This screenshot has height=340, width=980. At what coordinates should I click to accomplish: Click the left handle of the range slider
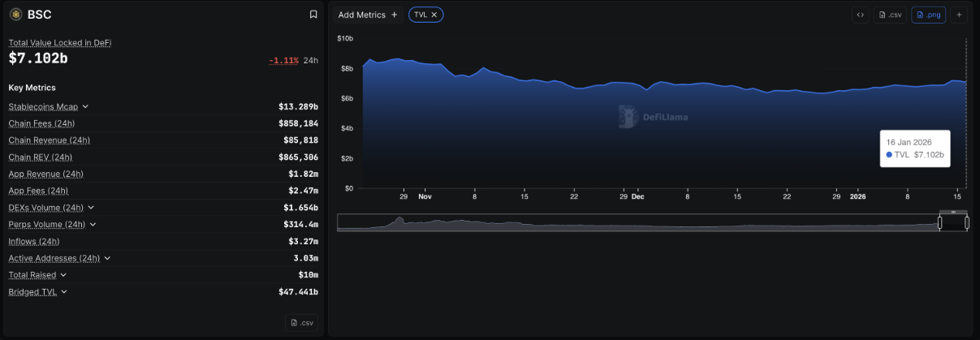coord(940,222)
